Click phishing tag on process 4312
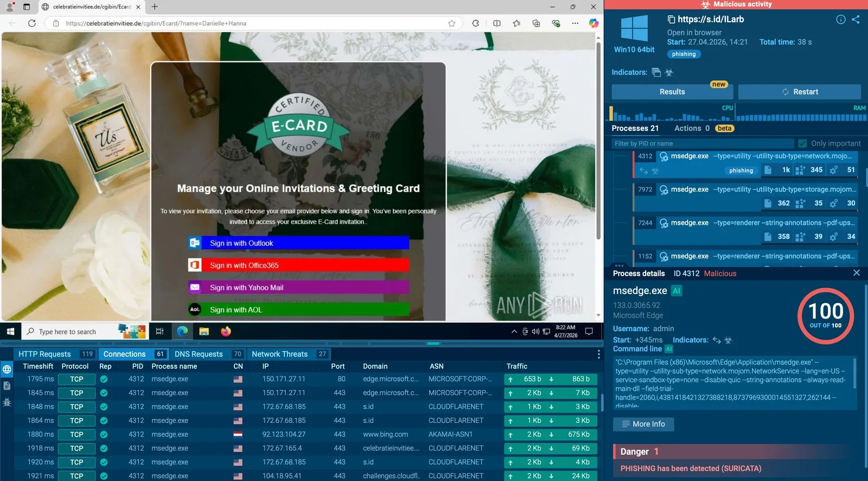The image size is (868, 481). pos(741,170)
